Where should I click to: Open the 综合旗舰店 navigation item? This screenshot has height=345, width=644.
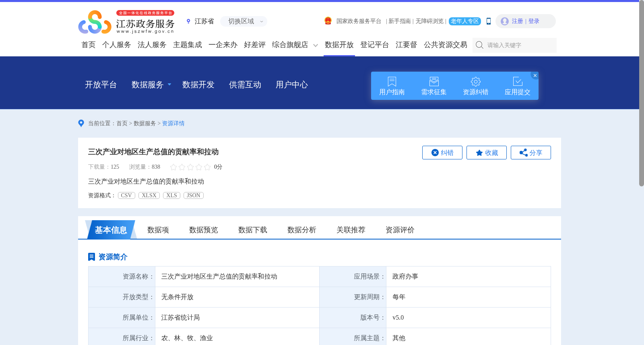click(x=290, y=45)
